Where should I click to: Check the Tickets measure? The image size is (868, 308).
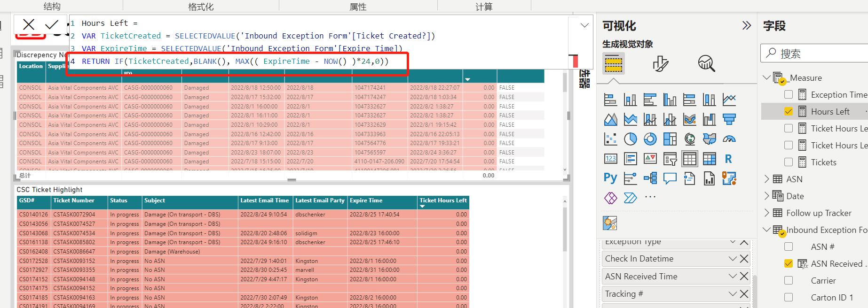click(x=789, y=162)
